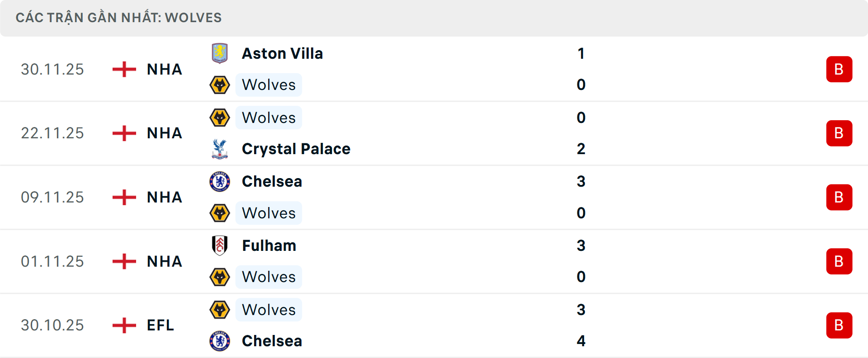Open the Crystal Palace team link
868x358 pixels.
296,149
